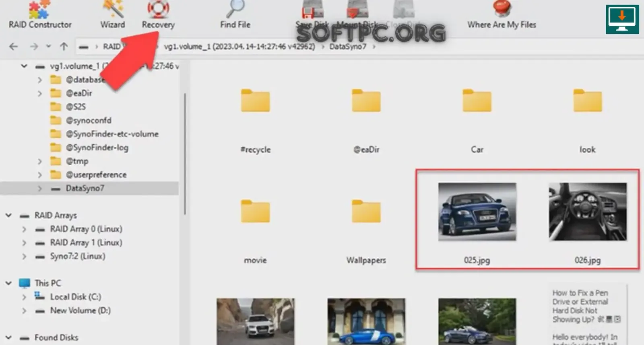Expand the Syno7:2 (Linux) node

pos(24,256)
